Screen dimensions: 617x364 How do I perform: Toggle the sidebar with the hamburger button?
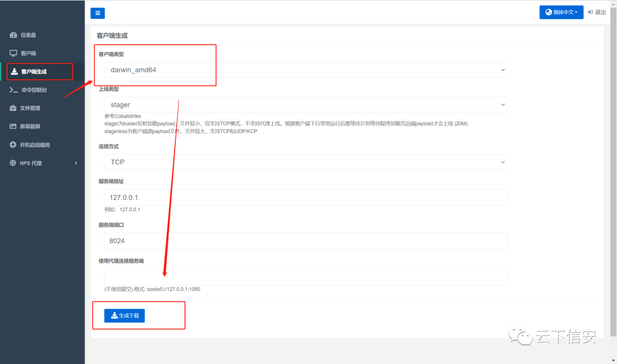coord(98,13)
